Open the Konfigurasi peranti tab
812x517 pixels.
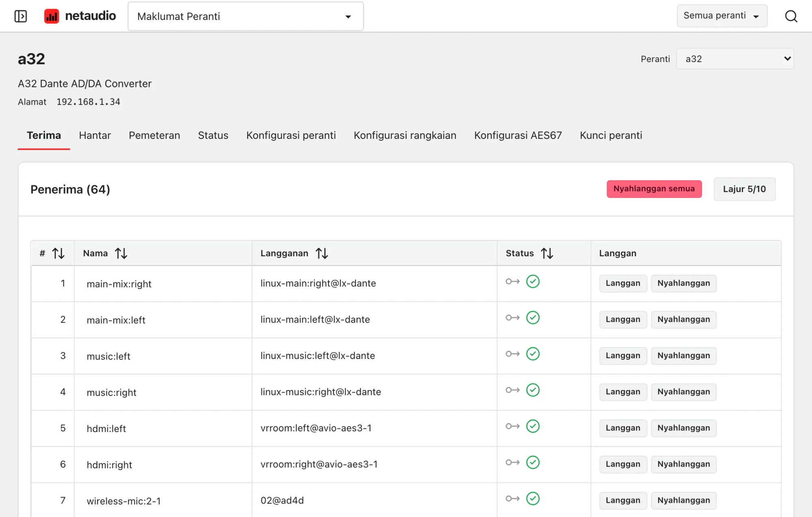(x=291, y=135)
